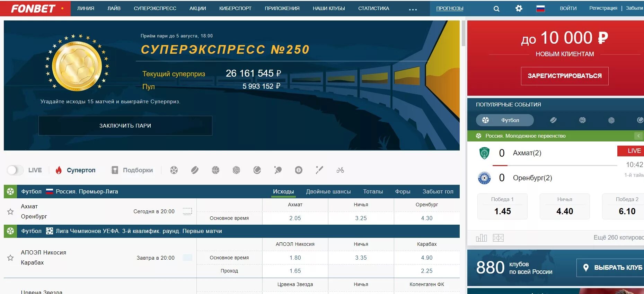
Task: Select Ничья odds 4.40 in popular event
Action: [565, 206]
